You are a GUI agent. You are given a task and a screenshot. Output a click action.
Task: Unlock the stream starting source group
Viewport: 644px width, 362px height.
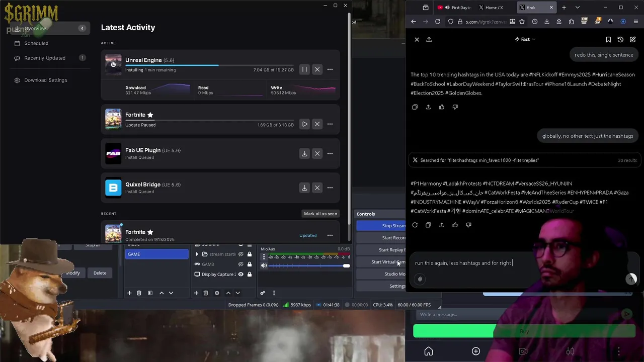point(249,254)
